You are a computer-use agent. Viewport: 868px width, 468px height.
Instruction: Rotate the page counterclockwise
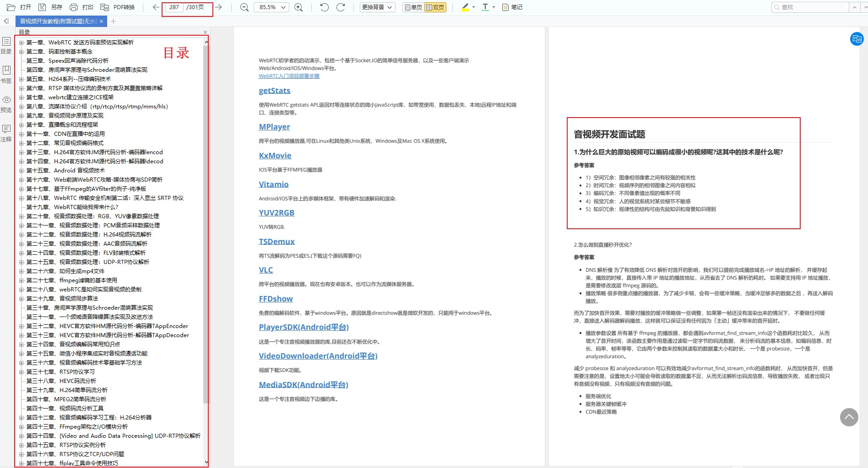[324, 7]
